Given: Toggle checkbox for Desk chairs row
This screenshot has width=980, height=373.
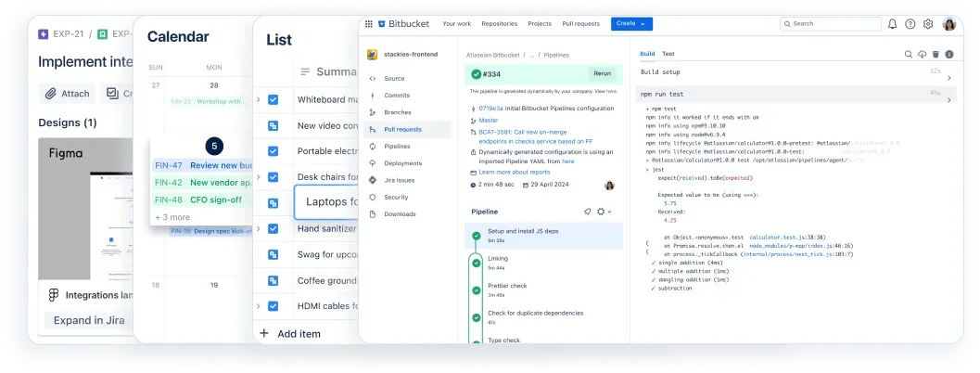Looking at the screenshot, I should 274,177.
